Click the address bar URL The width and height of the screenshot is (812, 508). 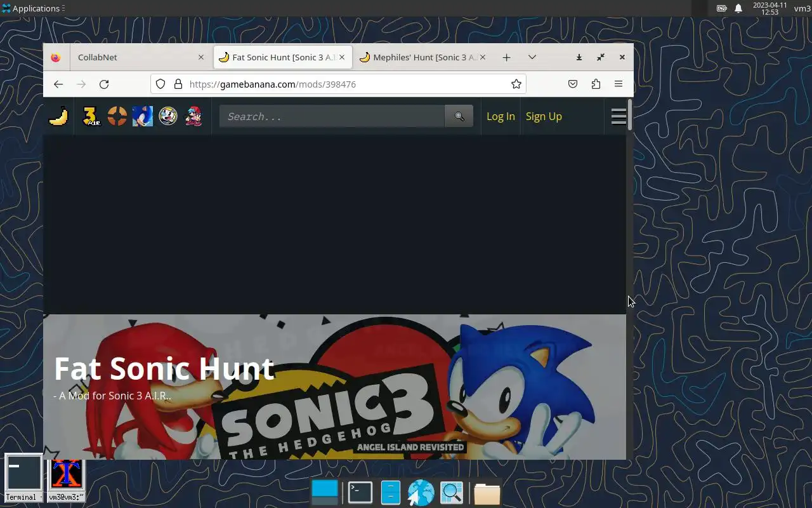pos(273,84)
